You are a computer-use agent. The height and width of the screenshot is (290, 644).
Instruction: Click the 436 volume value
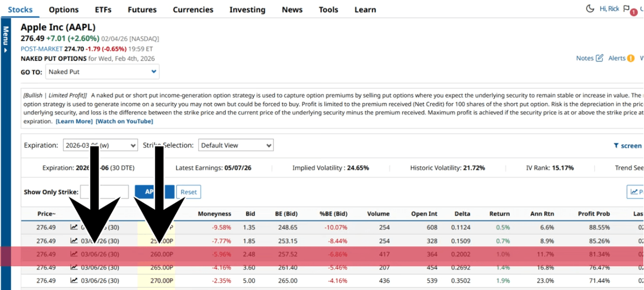(384, 281)
